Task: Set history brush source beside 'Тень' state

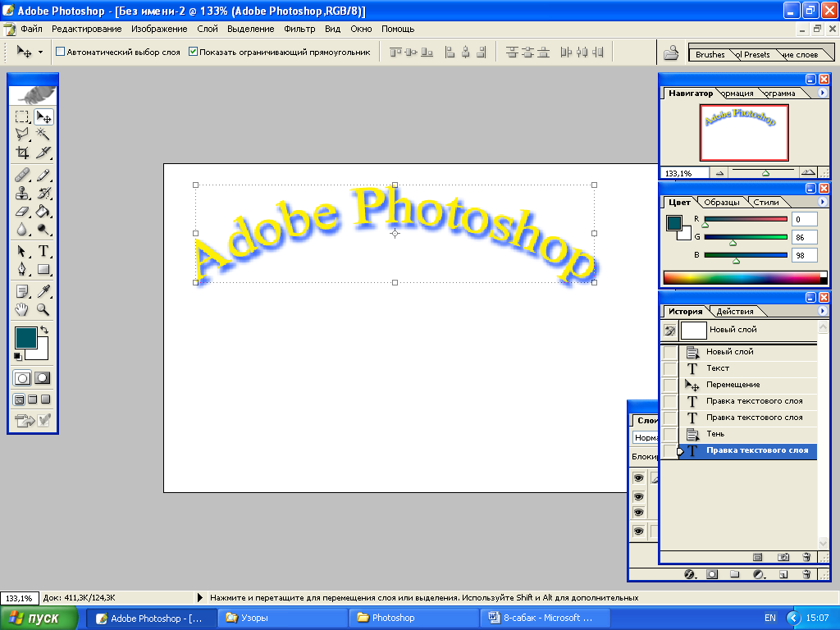Action: [669, 434]
